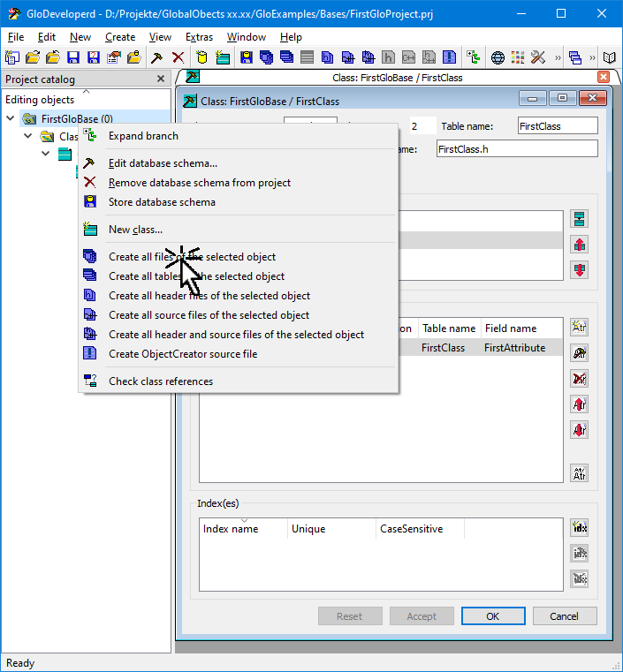Click the new index icon beside Index(es) list
Image resolution: width=623 pixels, height=672 pixels.
coord(580,528)
